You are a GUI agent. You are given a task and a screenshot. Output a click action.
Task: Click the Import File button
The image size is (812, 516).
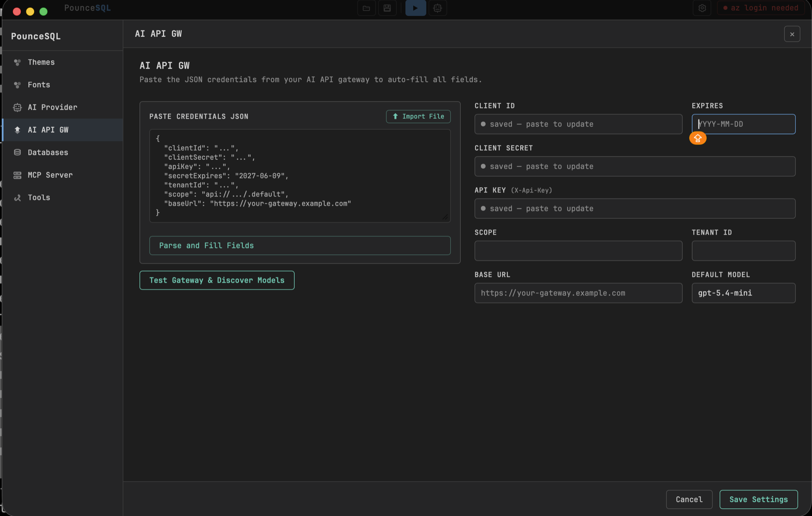pos(418,117)
